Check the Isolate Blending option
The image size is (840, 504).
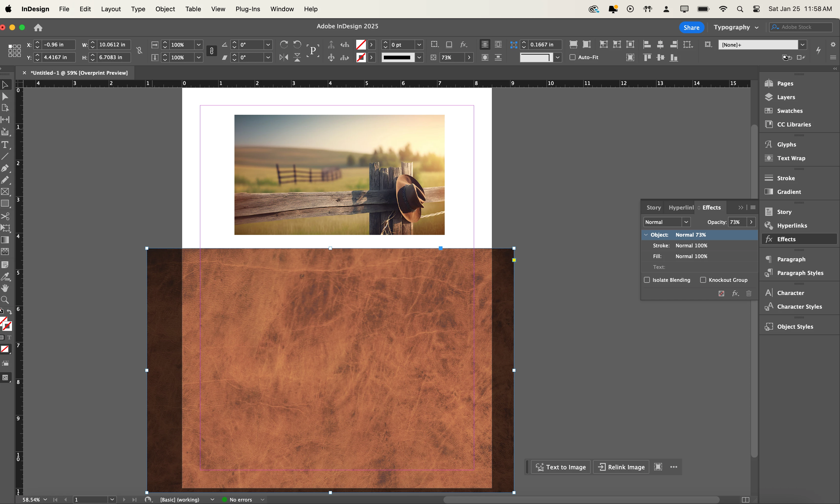tap(647, 280)
